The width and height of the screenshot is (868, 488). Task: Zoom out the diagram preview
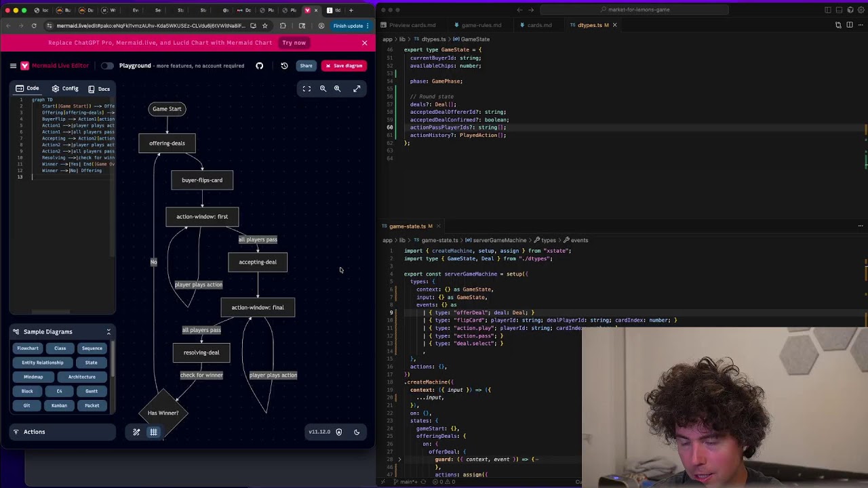(x=323, y=89)
